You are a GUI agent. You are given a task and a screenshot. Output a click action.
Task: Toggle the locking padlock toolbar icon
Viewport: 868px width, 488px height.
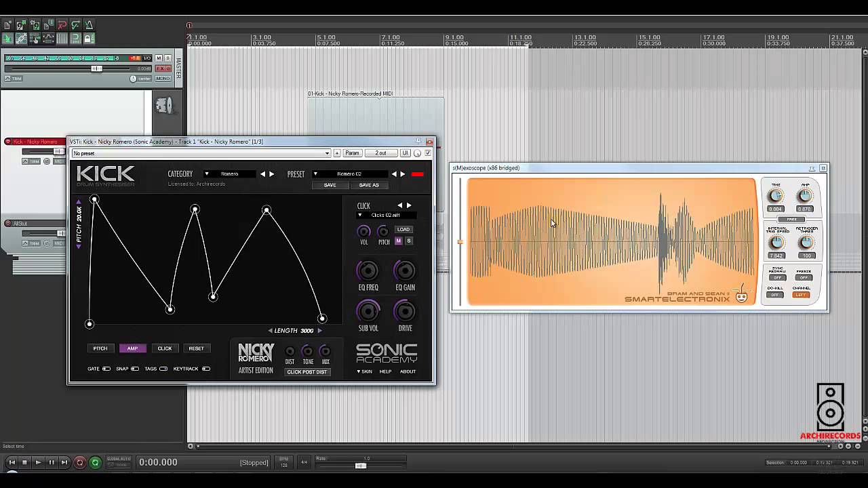click(89, 38)
